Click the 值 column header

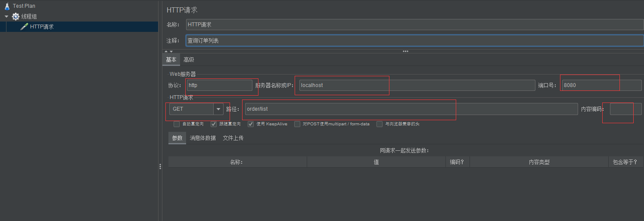[x=376, y=162]
